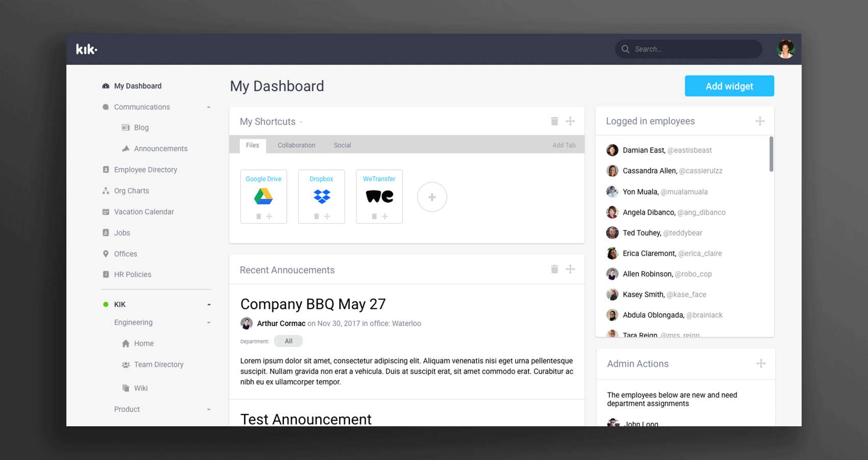Click the HR Policies icon
This screenshot has width=868, height=460.
pos(106,274)
